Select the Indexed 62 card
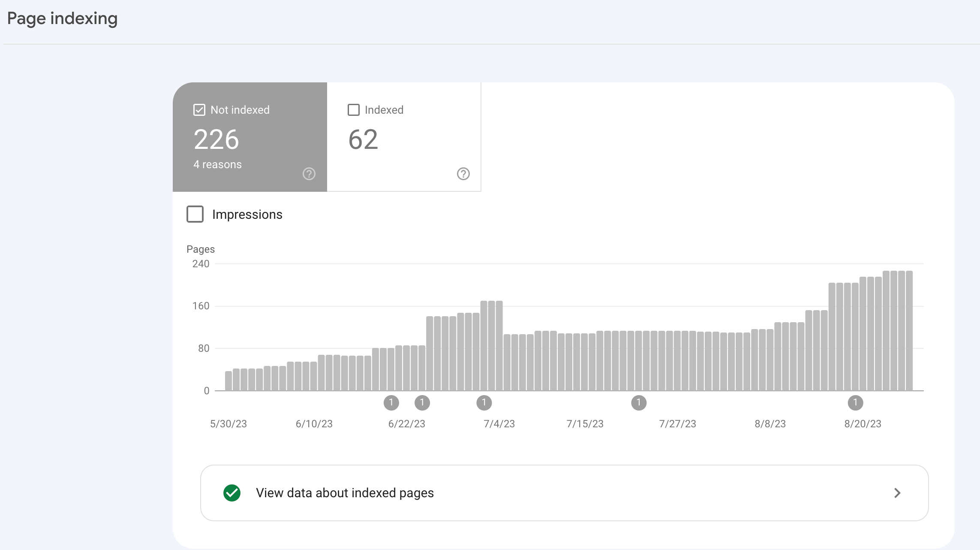The width and height of the screenshot is (980, 550). pyautogui.click(x=404, y=137)
